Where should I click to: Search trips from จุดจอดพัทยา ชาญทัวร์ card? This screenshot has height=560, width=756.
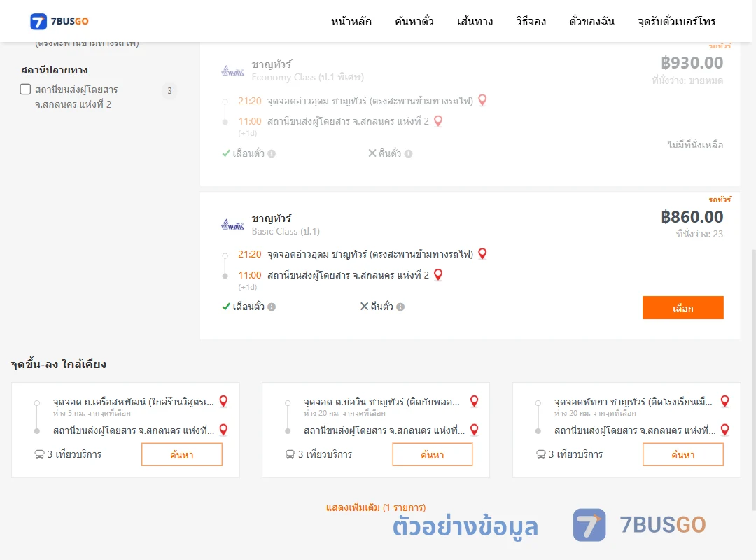(682, 455)
